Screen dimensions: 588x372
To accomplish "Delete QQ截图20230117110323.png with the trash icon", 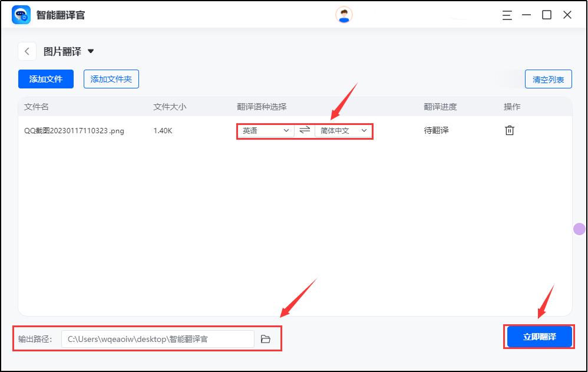I will pyautogui.click(x=509, y=130).
